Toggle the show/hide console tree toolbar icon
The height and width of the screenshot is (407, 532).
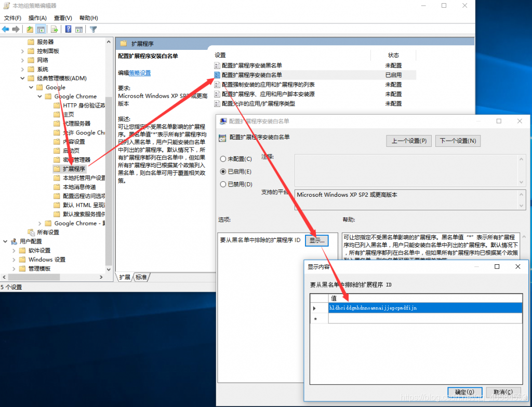tap(41, 30)
